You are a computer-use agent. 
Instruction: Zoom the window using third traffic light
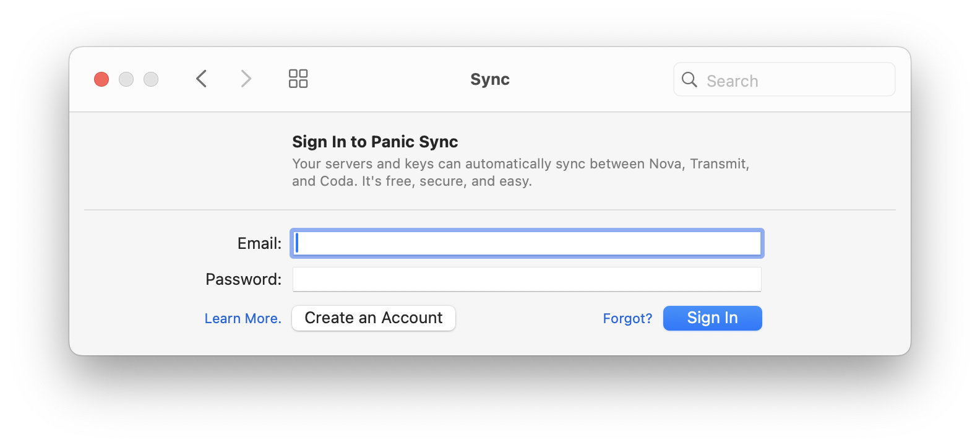pyautogui.click(x=151, y=79)
